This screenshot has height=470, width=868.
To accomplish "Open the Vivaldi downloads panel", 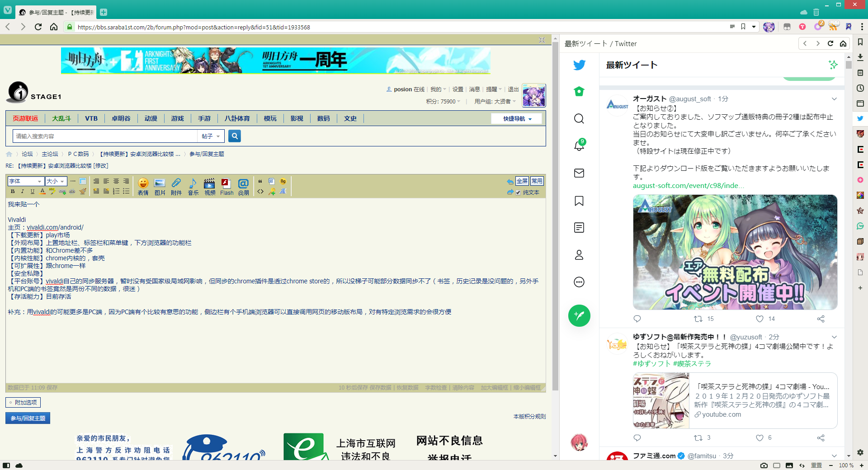I will [860, 57].
